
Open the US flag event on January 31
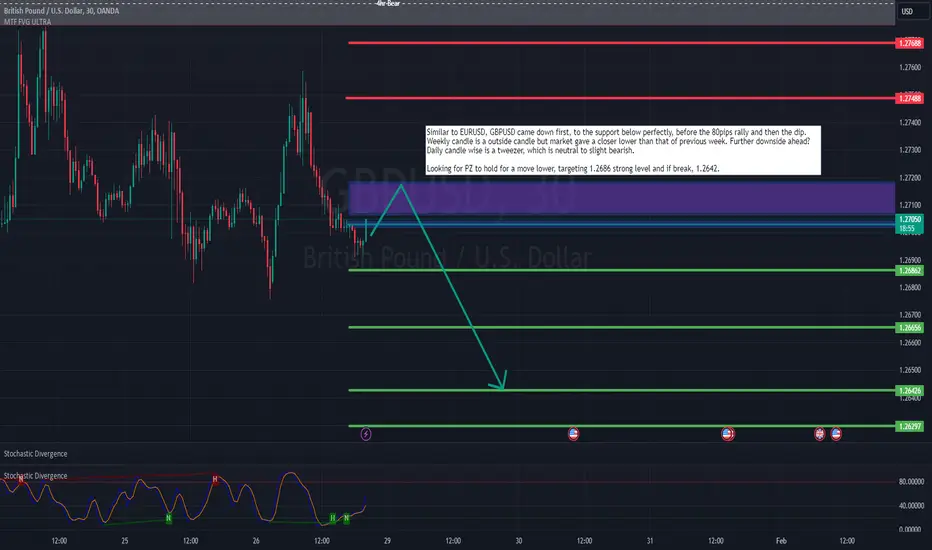[x=728, y=433]
